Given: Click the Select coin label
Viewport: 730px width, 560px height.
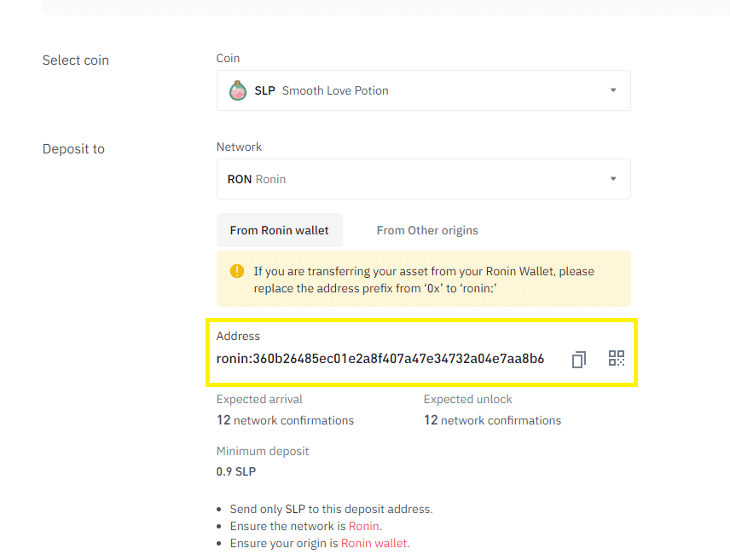Looking at the screenshot, I should tap(75, 60).
